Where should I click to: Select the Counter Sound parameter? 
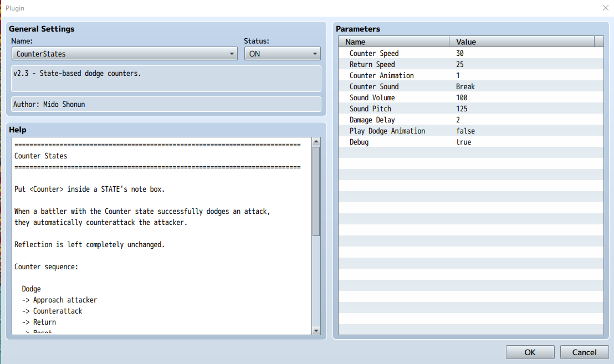pyautogui.click(x=470, y=86)
